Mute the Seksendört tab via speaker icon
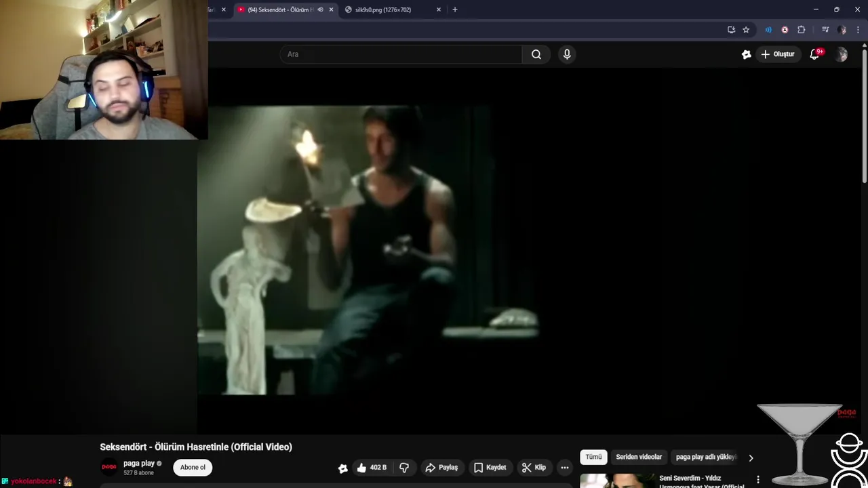 click(320, 9)
